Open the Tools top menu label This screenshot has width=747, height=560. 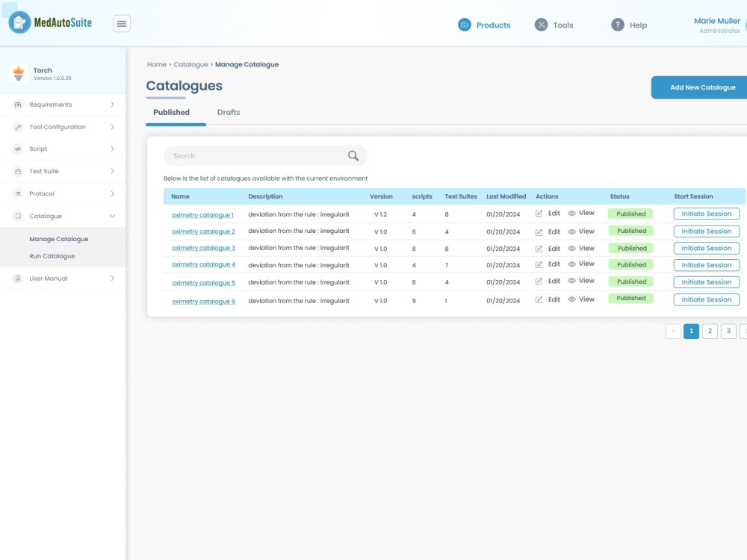pos(563,25)
